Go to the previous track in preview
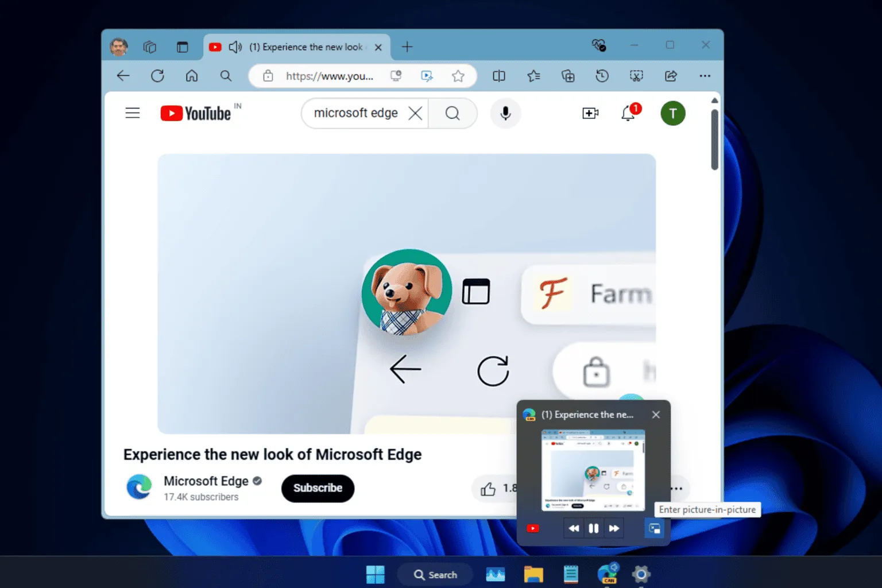 pyautogui.click(x=574, y=528)
